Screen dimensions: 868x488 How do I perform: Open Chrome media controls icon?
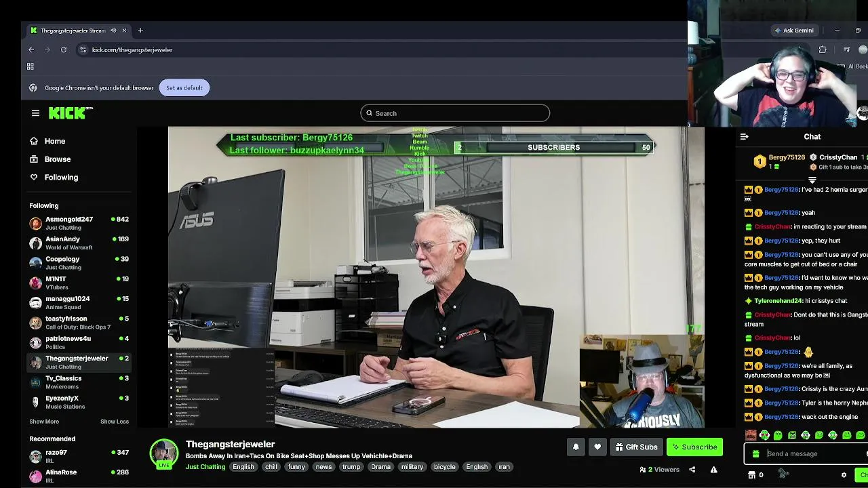pyautogui.click(x=846, y=49)
